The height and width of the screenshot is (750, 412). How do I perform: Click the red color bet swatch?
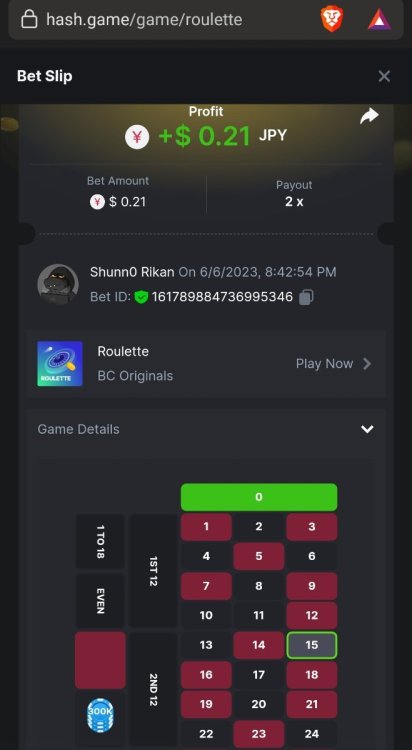click(100, 660)
